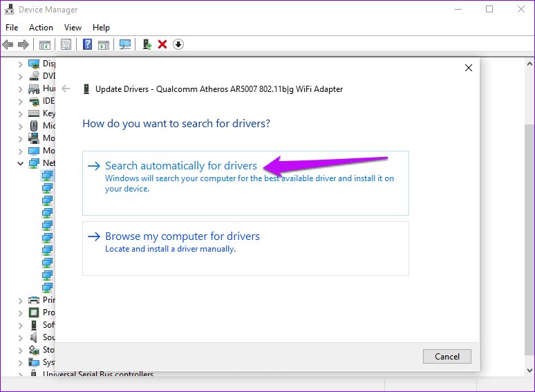Image resolution: width=535 pixels, height=392 pixels.
Task: Collapse the Network adapters tree node
Action: point(21,164)
